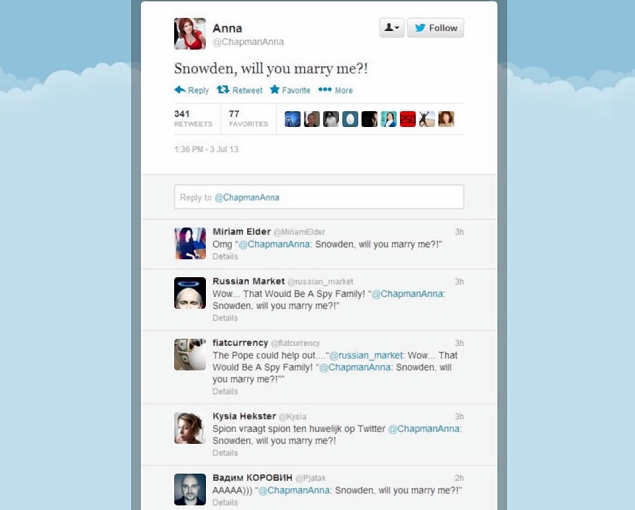Viewport: 635px width, 510px height.
Task: Open the third retweeter avatar
Action: pyautogui.click(x=331, y=119)
